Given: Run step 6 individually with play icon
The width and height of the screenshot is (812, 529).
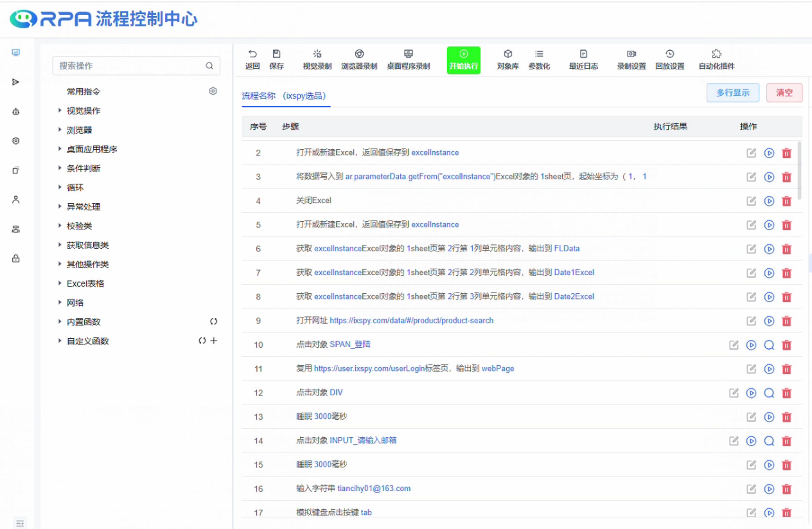Looking at the screenshot, I should pos(769,249).
